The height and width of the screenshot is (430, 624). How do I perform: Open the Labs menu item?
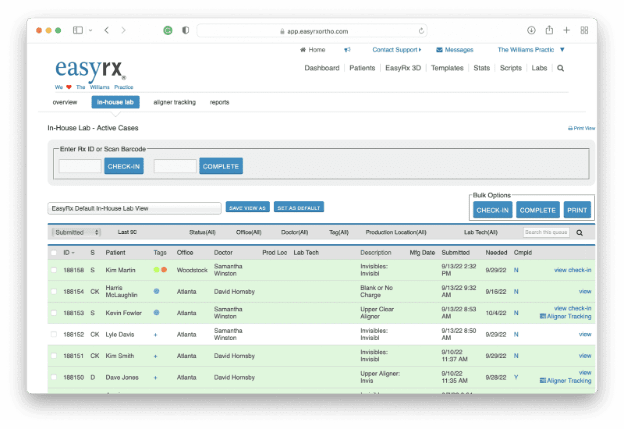tap(539, 68)
